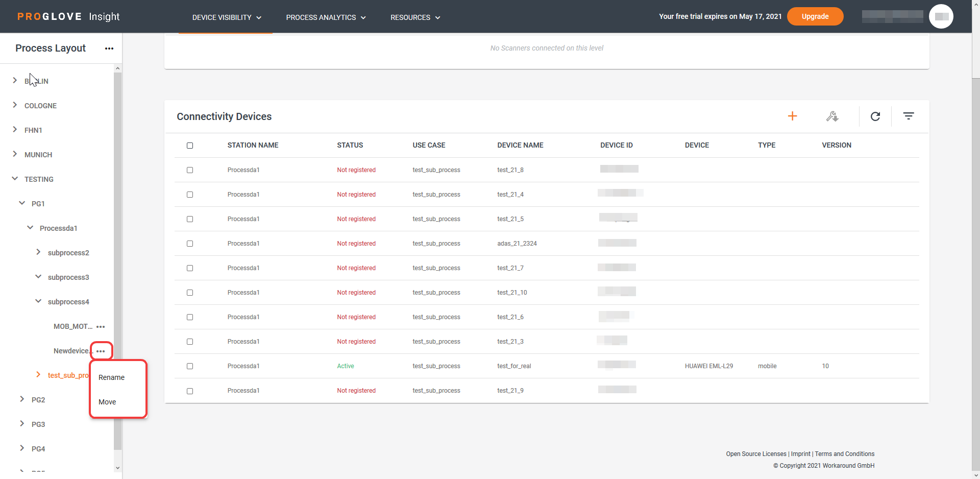The image size is (980, 479).
Task: Refresh the Connectivity Devices table
Action: (x=875, y=116)
